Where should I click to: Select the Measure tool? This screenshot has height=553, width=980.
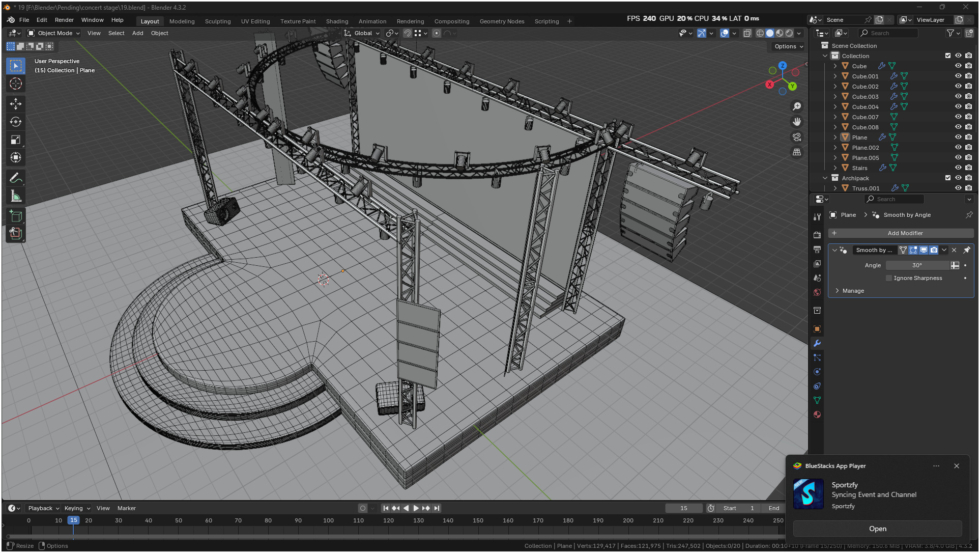pos(16,196)
